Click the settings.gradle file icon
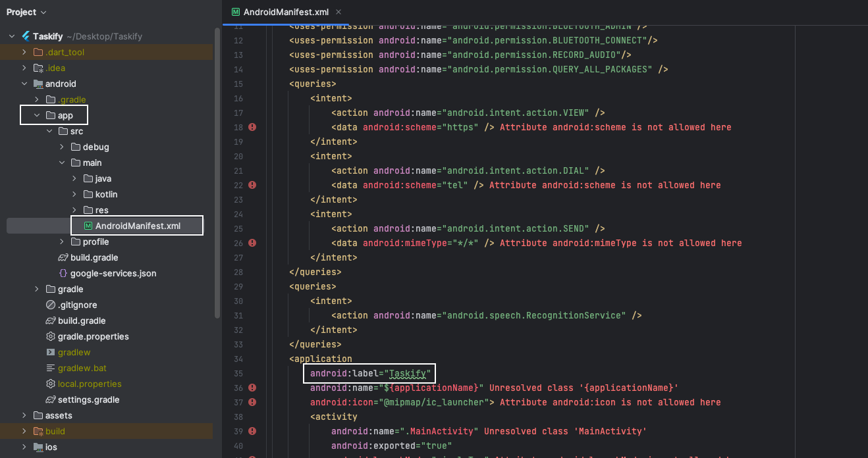 coord(51,399)
